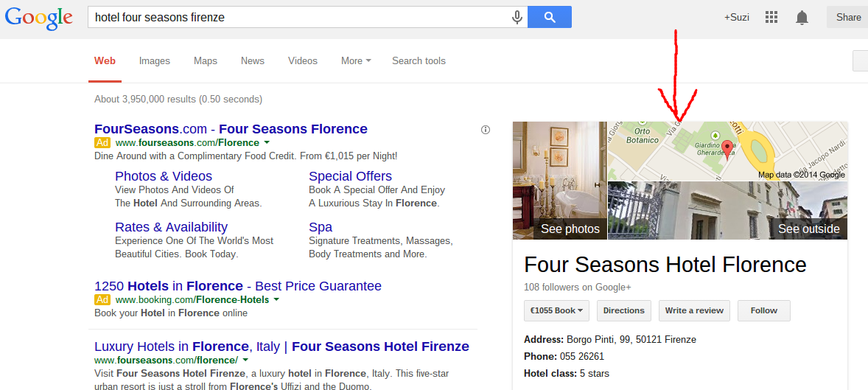Image resolution: width=868 pixels, height=390 pixels.
Task: Click the ad info circle icon
Action: [486, 130]
